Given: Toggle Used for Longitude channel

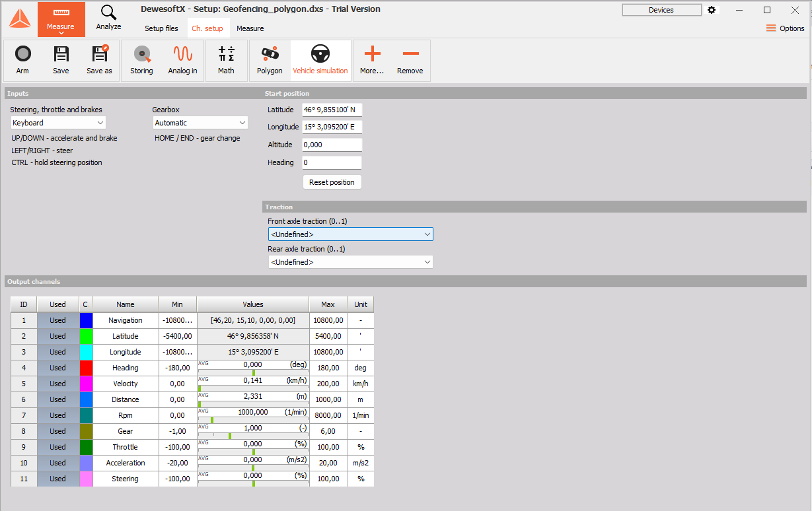Looking at the screenshot, I should tap(57, 352).
